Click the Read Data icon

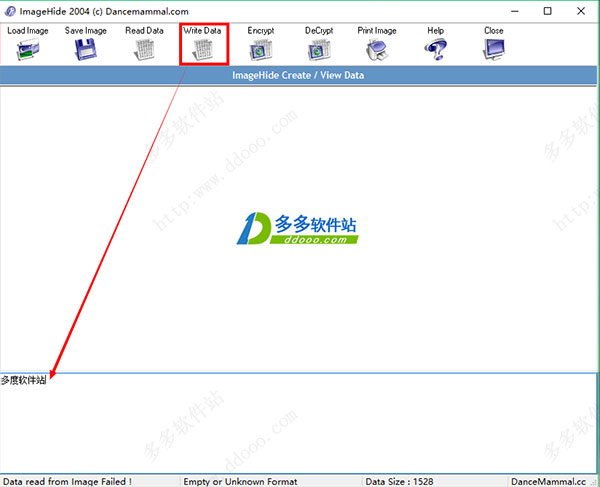pos(144,50)
